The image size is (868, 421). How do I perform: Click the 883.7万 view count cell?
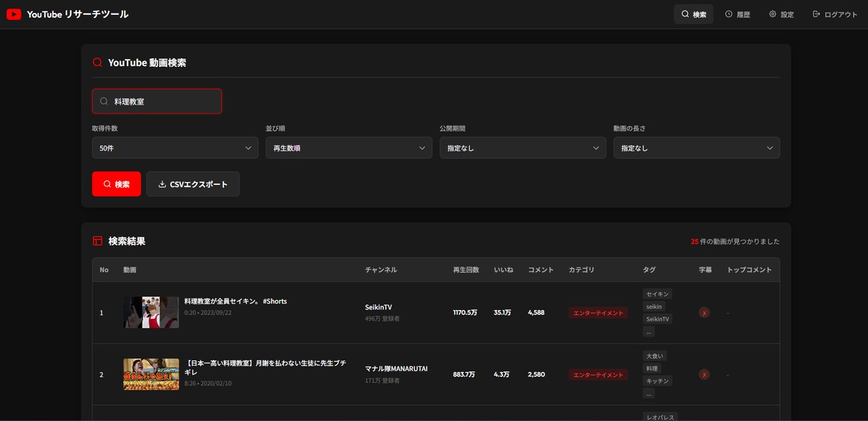(x=464, y=375)
